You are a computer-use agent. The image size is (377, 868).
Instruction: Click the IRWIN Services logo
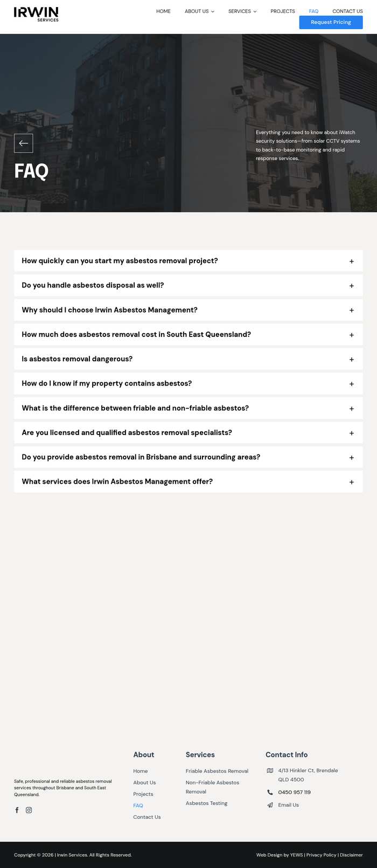36,15
